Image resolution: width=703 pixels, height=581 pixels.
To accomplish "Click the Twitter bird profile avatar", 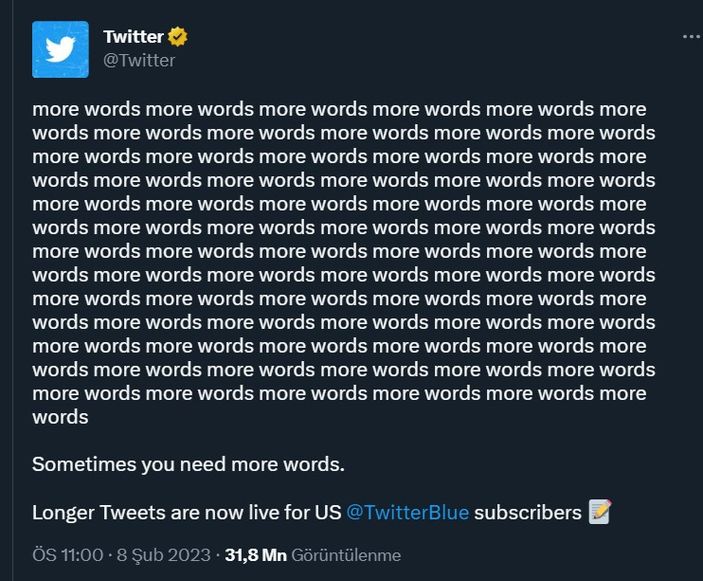I will pos(60,49).
